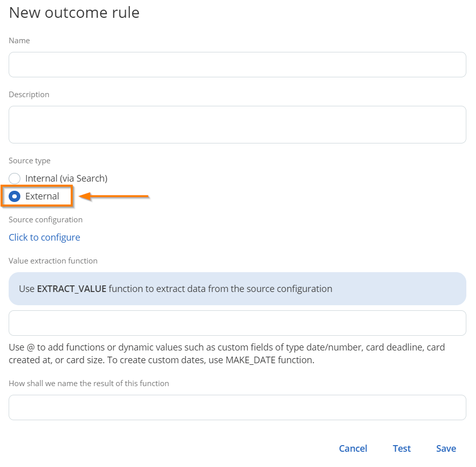Viewport: 476px width, 467px height.
Task: Click the 'Value extraction function' label
Action: pos(53,261)
